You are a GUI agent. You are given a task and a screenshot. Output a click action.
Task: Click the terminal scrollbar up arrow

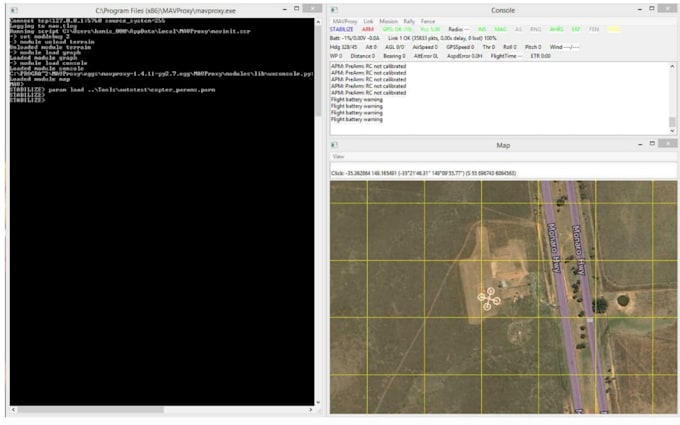click(x=318, y=22)
